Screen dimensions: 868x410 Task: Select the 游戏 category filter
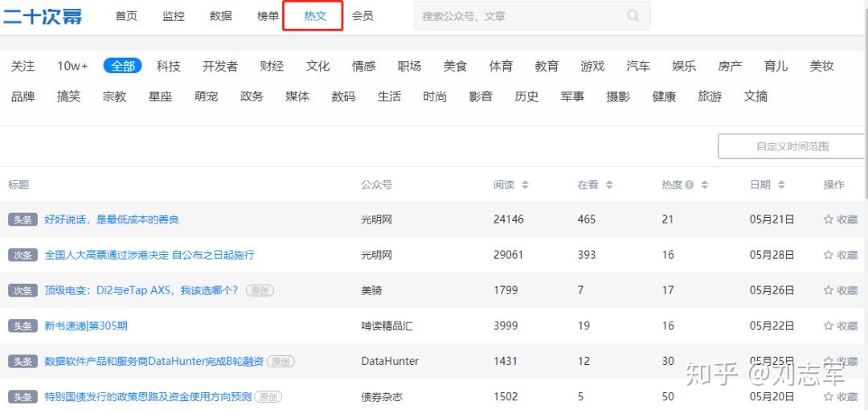click(592, 66)
